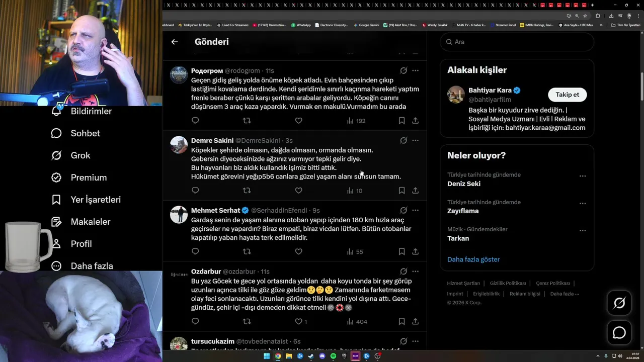
Task: Open Tarkan trending topic
Action: point(458,238)
